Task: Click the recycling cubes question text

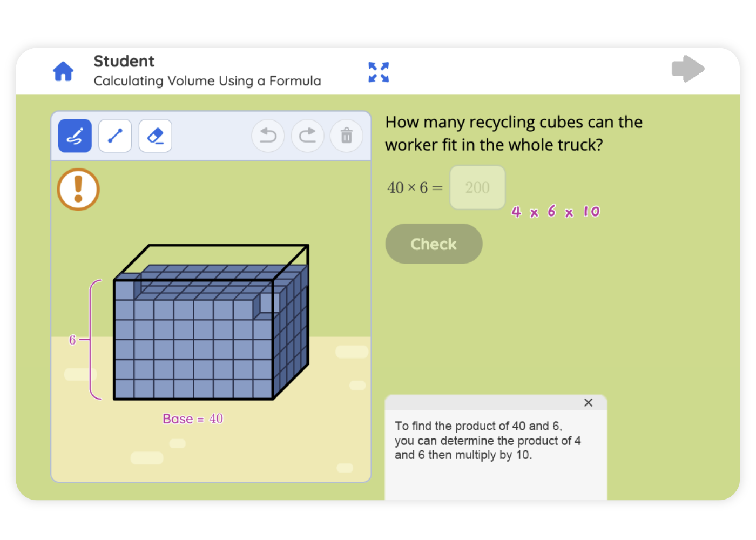Action: pyautogui.click(x=513, y=133)
